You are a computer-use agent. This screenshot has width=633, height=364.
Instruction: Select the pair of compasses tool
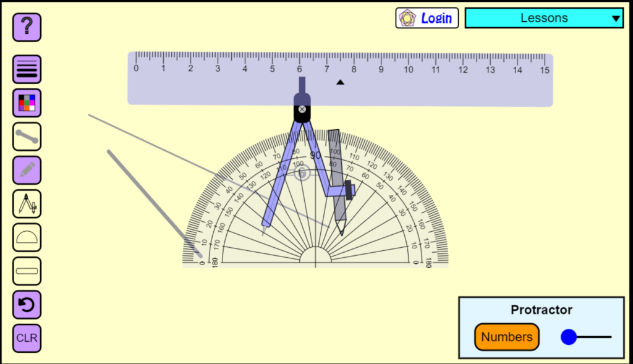tap(27, 203)
